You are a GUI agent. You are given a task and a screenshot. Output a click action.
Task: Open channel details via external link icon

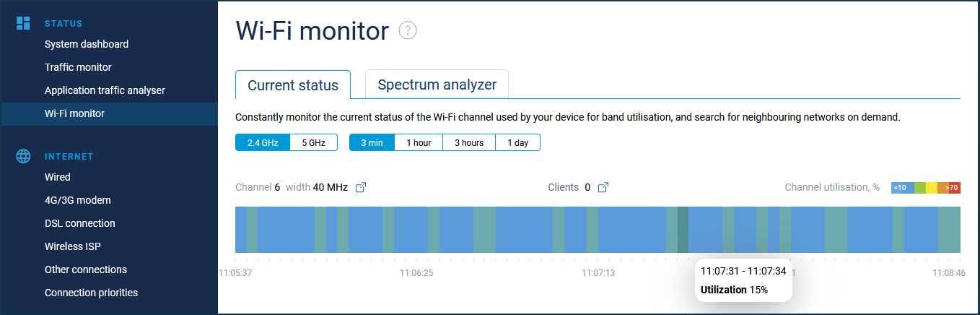pos(362,187)
